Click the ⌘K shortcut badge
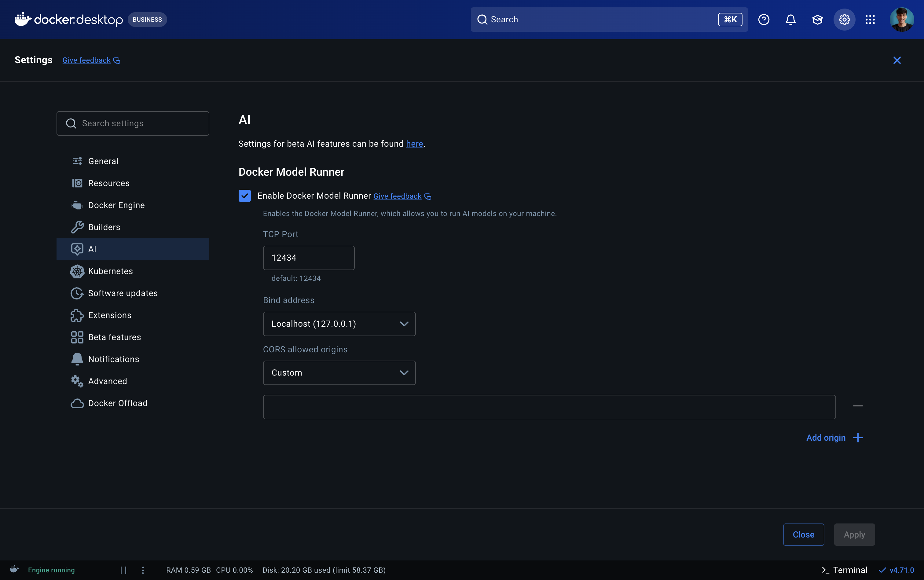 [730, 20]
